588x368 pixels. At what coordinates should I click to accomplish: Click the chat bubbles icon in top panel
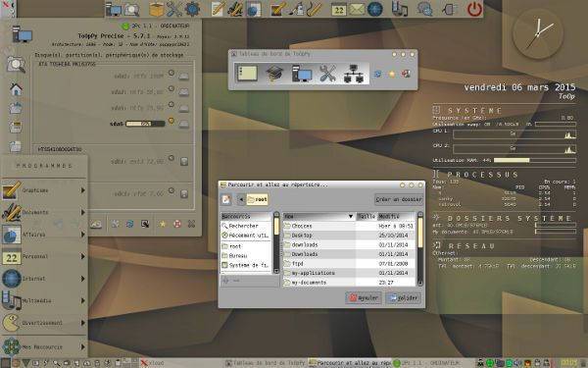(x=425, y=9)
